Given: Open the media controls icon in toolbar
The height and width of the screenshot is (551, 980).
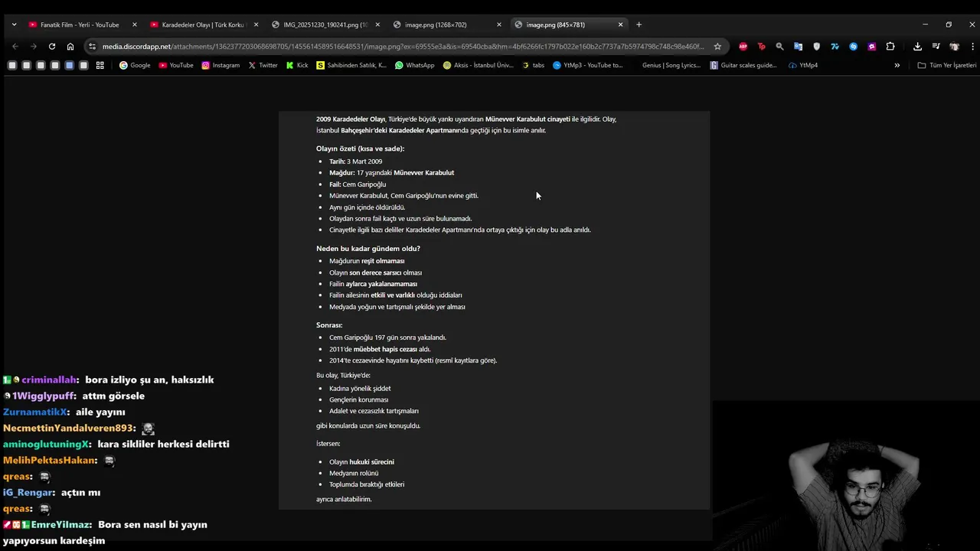Looking at the screenshot, I should (x=936, y=47).
